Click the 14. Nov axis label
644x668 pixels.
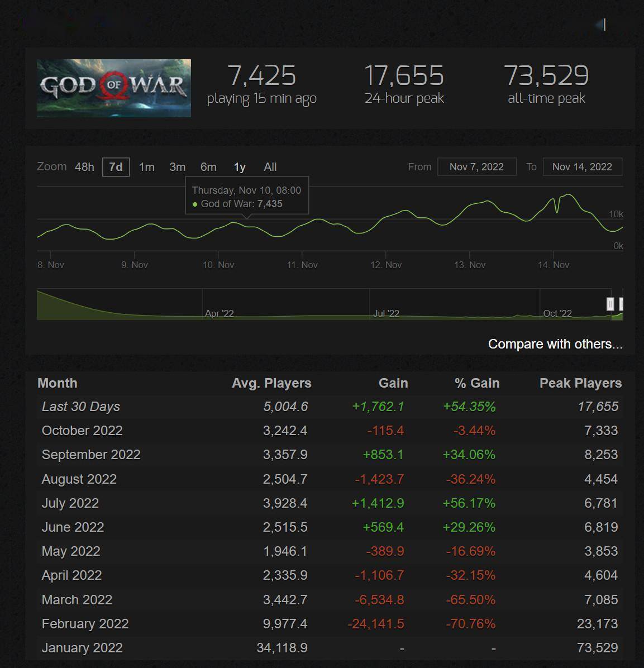[x=554, y=265]
